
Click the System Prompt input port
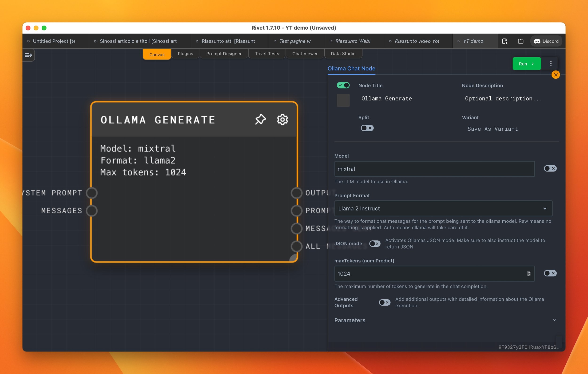[91, 193]
